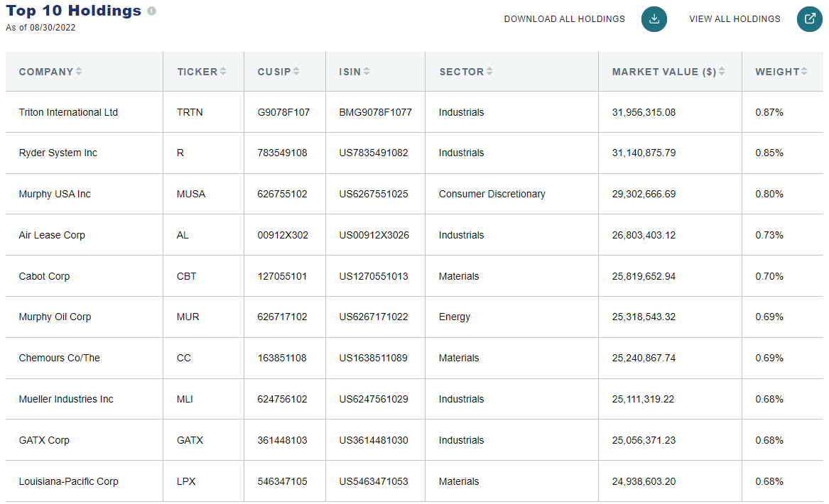829x504 pixels.
Task: Click weight value 0.73%
Action: point(769,236)
